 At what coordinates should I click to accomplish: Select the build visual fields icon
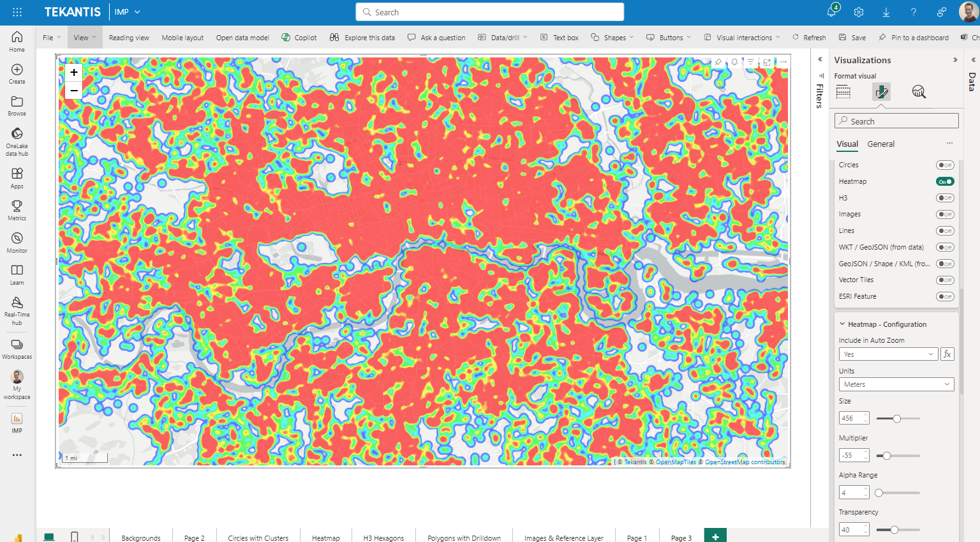point(843,92)
